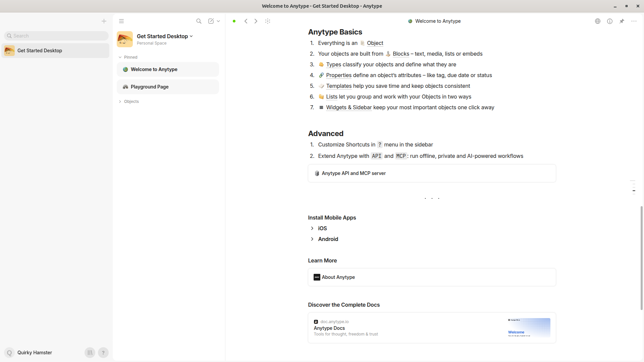Minimize the Anytype window

point(615,6)
